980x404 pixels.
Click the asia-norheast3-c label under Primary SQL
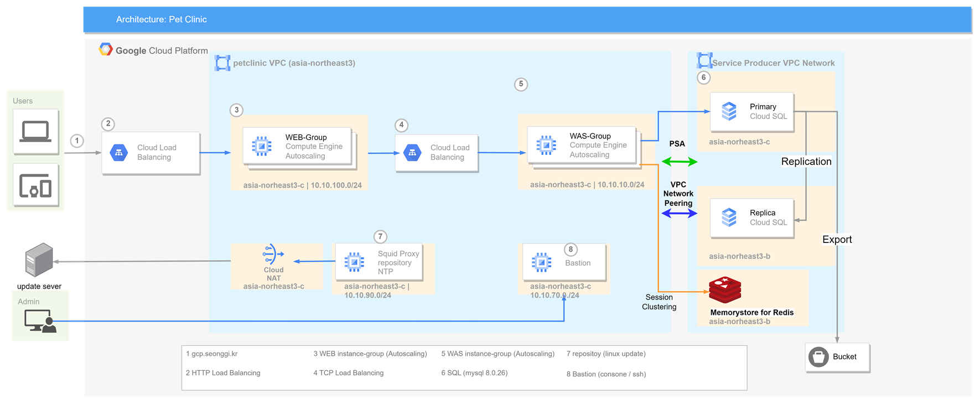(x=739, y=142)
